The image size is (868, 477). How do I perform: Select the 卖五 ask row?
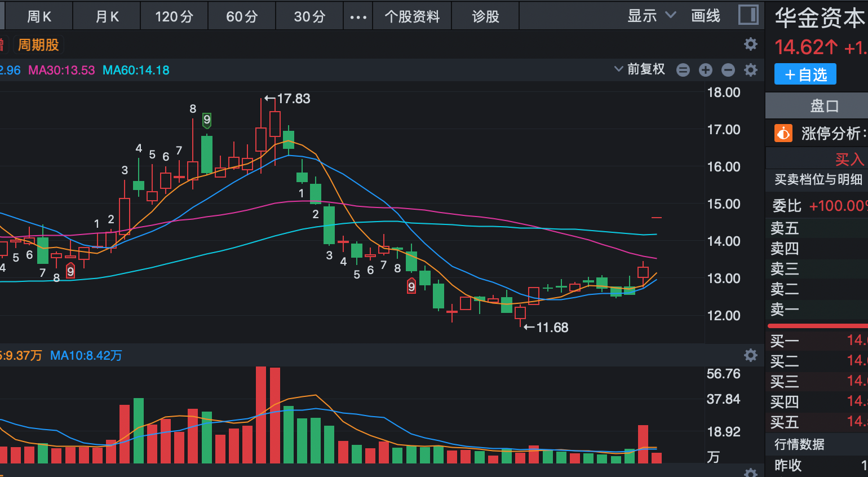817,228
